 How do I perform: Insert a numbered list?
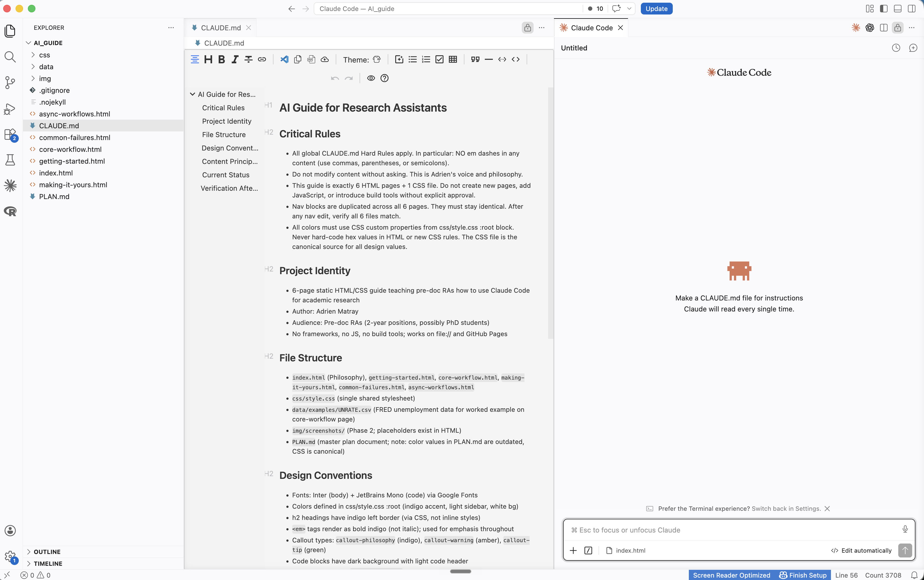[x=426, y=60]
